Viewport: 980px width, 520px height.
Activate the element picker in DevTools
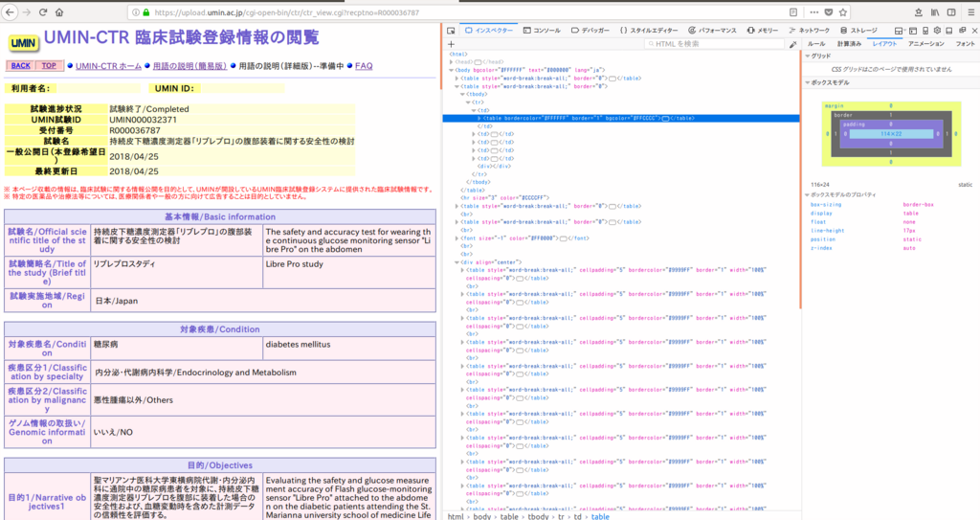451,30
